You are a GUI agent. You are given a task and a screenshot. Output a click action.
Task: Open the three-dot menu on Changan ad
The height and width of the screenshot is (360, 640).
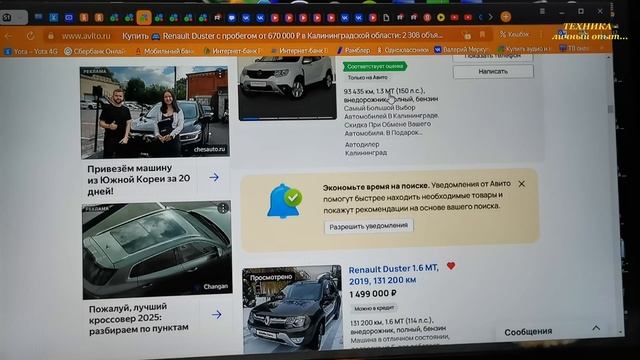pyautogui.click(x=223, y=209)
